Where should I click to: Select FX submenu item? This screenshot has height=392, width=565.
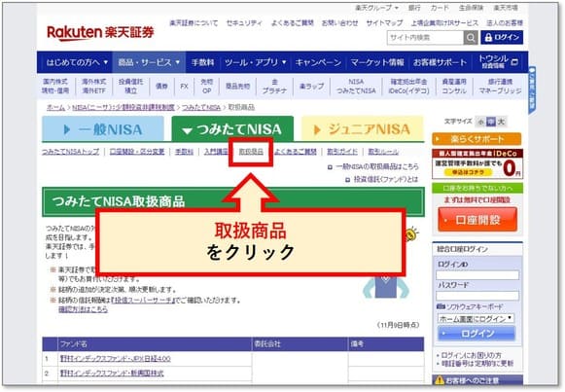pyautogui.click(x=184, y=87)
